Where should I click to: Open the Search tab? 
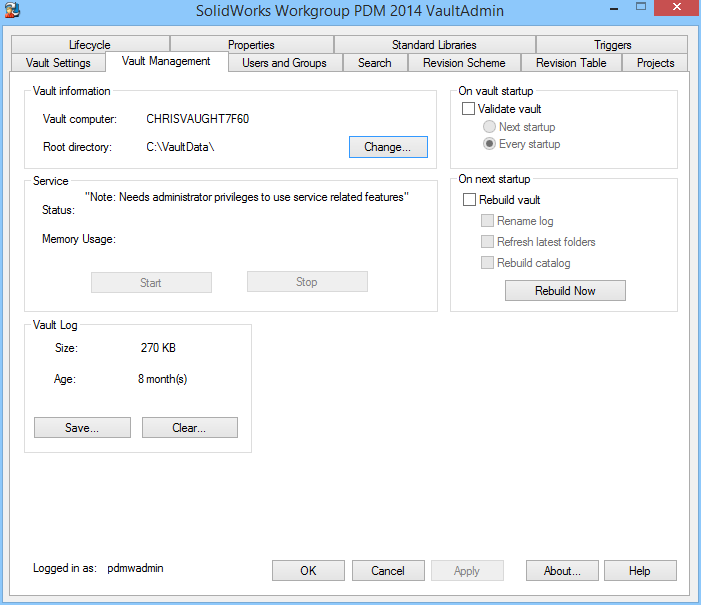pos(375,63)
